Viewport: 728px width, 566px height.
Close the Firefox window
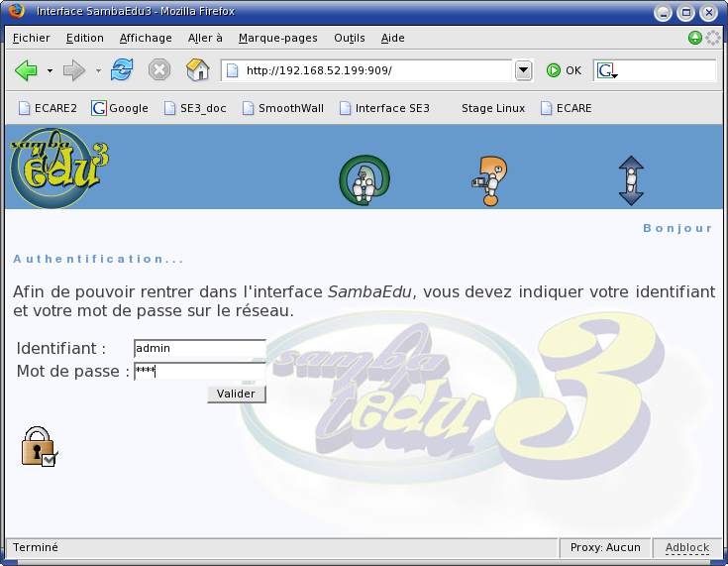click(x=708, y=13)
